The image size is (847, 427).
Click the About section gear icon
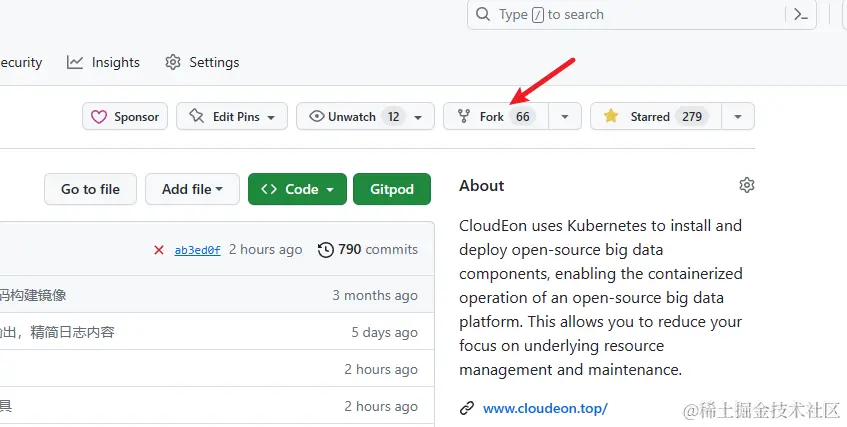click(746, 185)
